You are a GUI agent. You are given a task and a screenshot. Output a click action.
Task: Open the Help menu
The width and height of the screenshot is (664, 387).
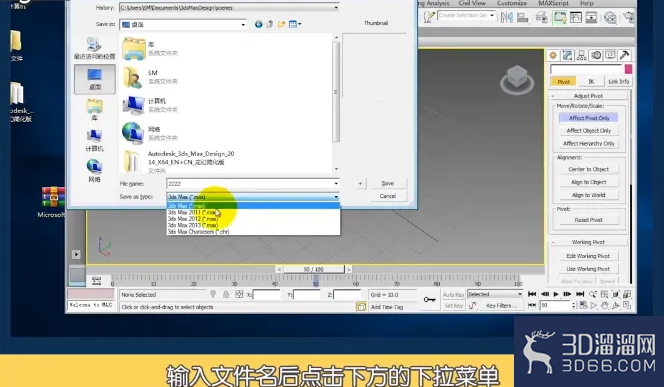[x=587, y=3]
